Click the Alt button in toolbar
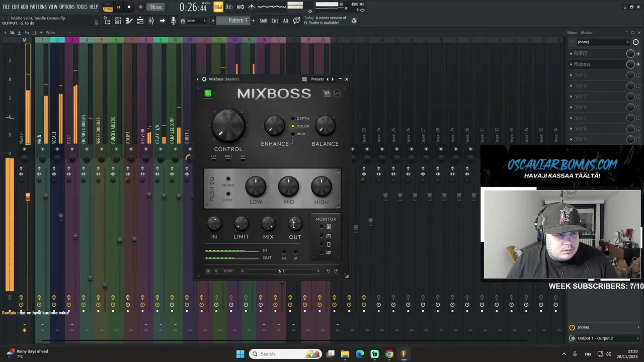Image resolution: width=644 pixels, height=362 pixels. [286, 21]
